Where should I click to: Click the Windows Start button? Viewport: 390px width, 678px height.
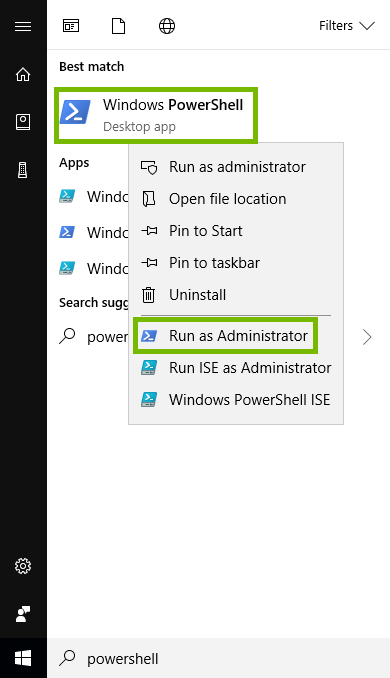[23, 659]
